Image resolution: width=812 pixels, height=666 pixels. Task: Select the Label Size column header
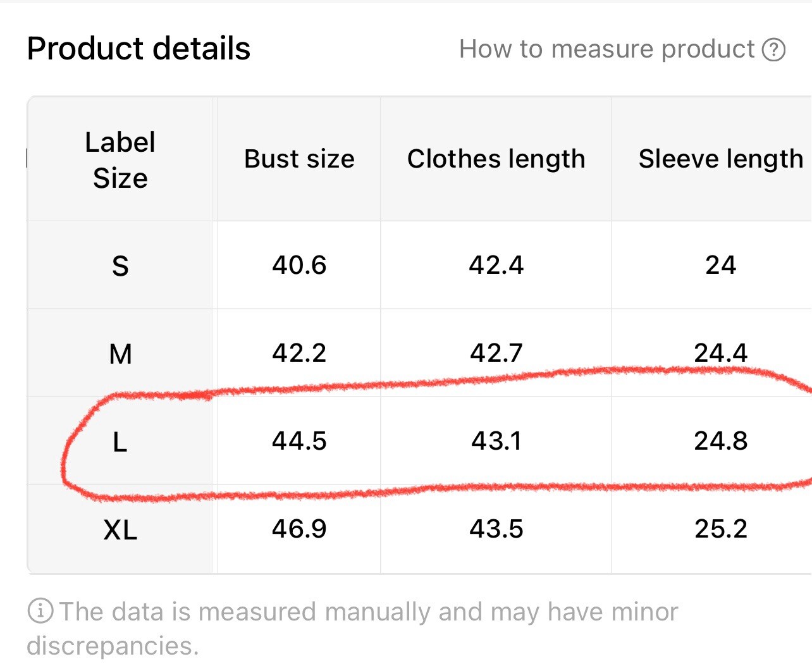pyautogui.click(x=120, y=160)
